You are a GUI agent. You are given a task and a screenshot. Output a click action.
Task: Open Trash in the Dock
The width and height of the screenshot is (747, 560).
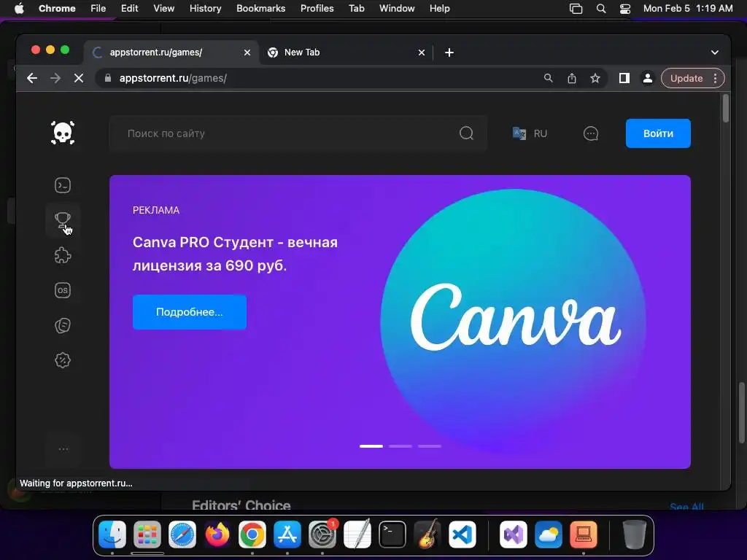(x=635, y=534)
